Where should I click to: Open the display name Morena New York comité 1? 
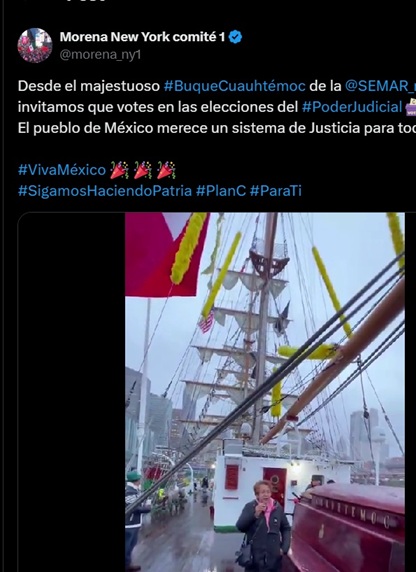(x=142, y=37)
